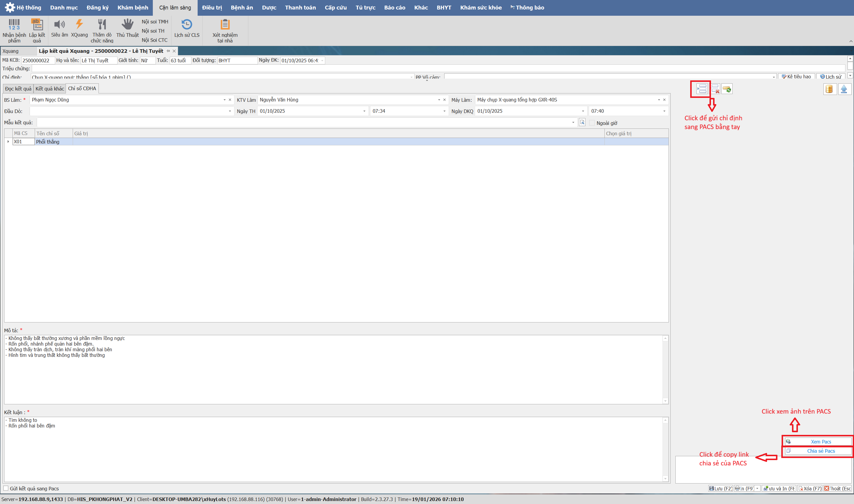Viewport: 854px width, 504px height.
Task: Click the delete PACS order icon with red X
Action: 715,89
